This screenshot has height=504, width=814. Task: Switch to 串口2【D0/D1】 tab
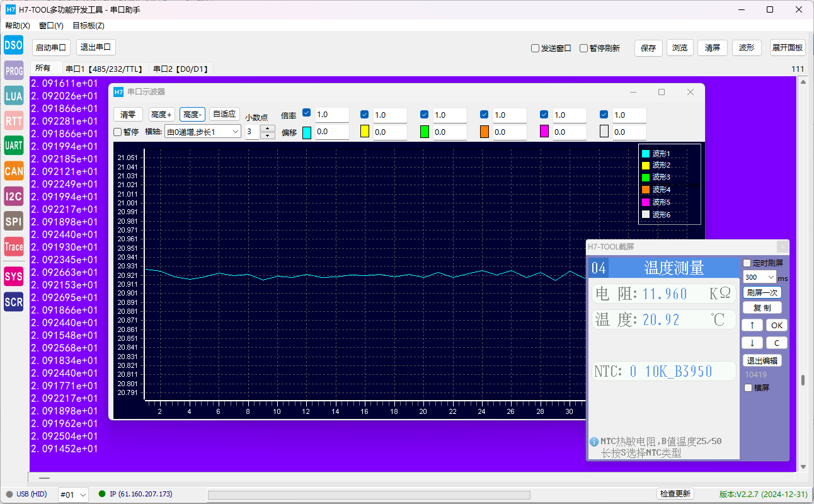click(x=181, y=69)
